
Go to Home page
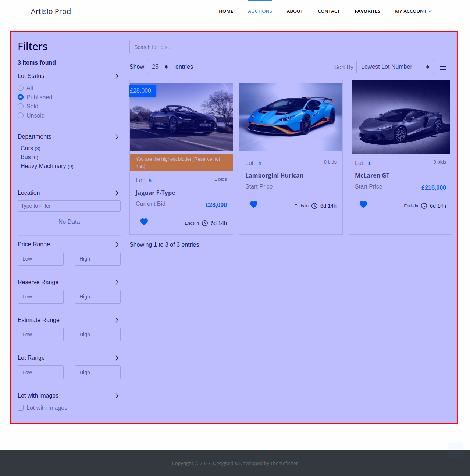coord(226,11)
